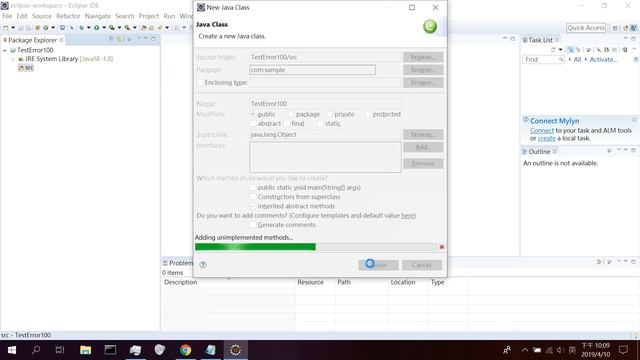Click the 'here' templates configuration link
This screenshot has height=360, width=640.
[408, 216]
